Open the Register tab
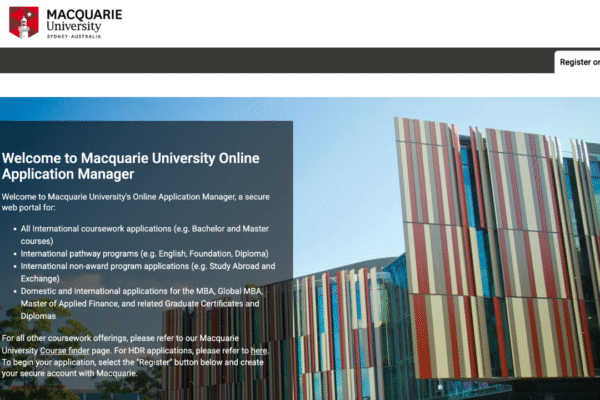Screen dimensions: 600x400 (x=578, y=62)
